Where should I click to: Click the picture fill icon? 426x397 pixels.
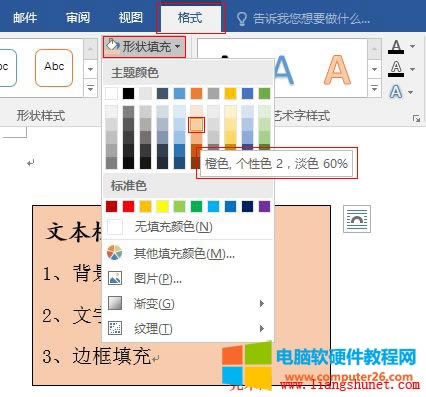[x=115, y=278]
